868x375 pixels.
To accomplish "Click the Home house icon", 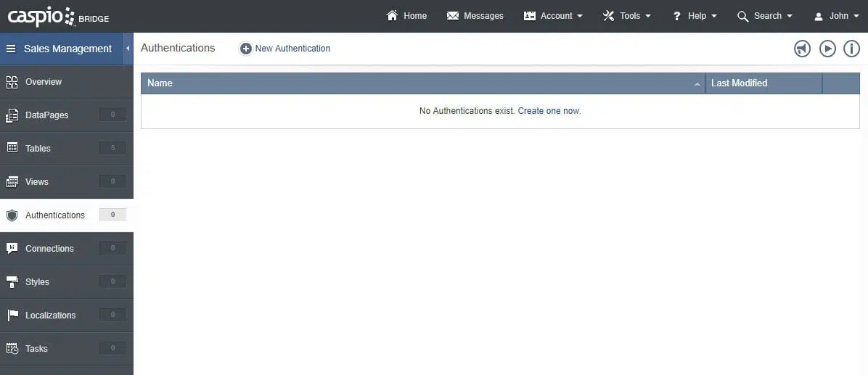I will tap(393, 16).
